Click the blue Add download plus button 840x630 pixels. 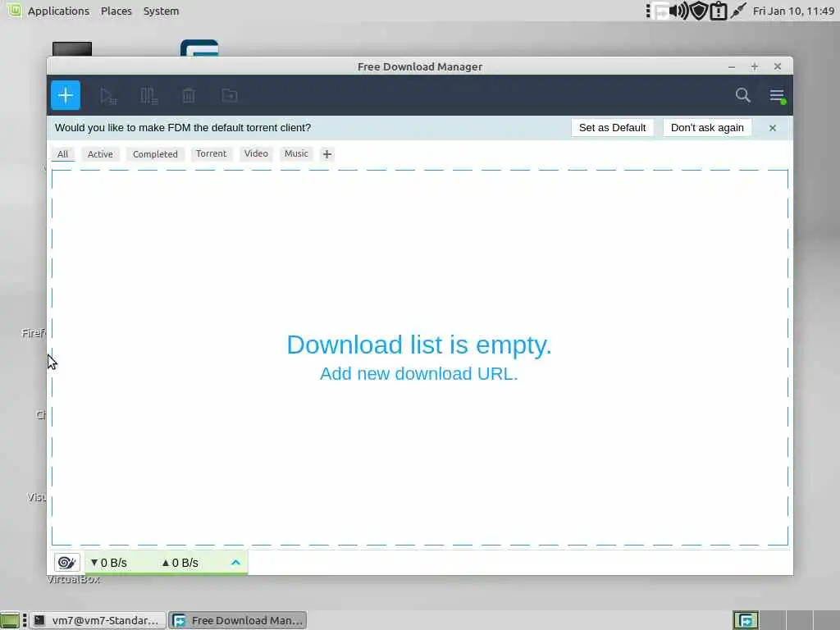coord(66,95)
